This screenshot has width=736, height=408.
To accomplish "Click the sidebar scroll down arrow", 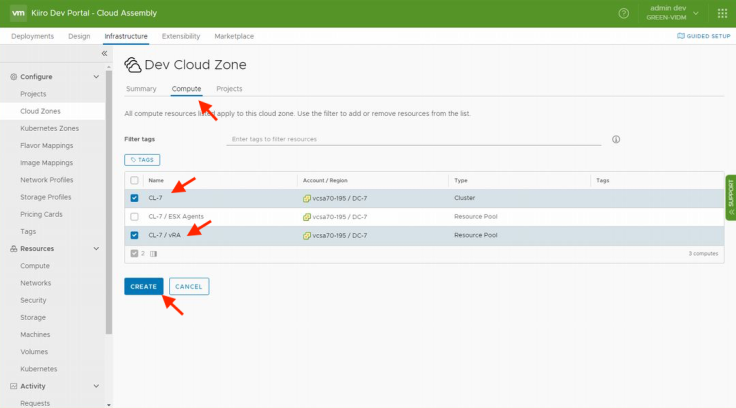I will pyautogui.click(x=109, y=404).
